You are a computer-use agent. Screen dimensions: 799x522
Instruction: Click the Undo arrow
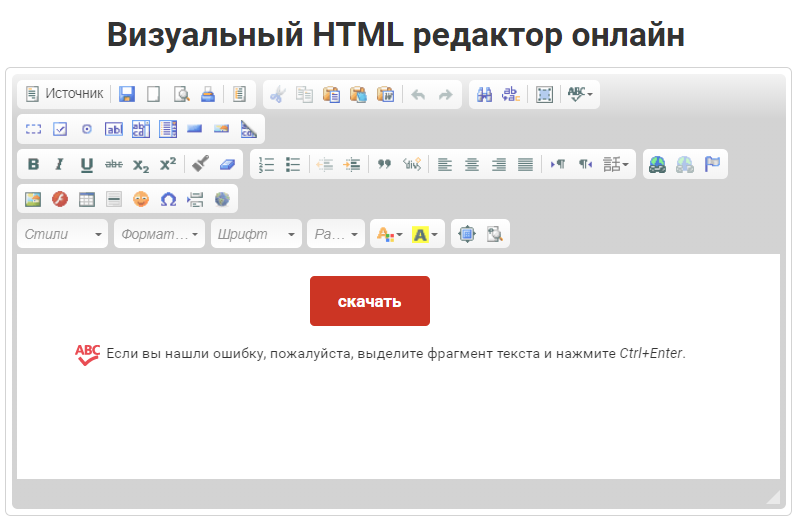pos(418,95)
